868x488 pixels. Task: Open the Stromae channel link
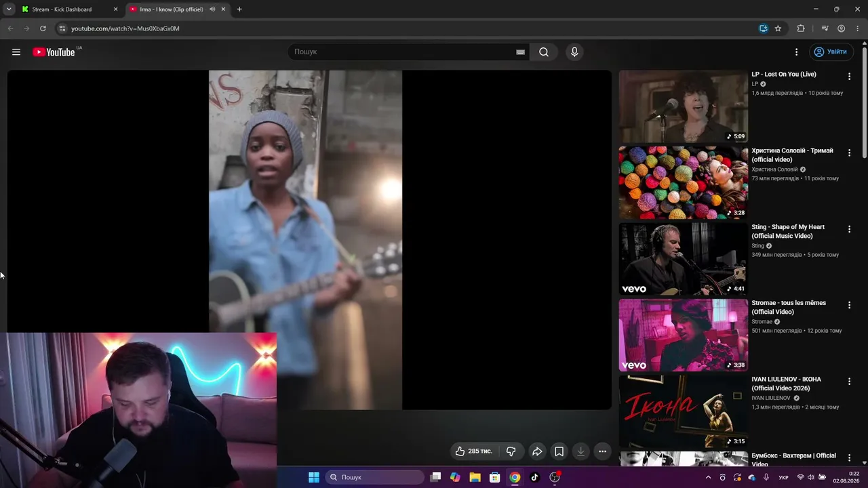pyautogui.click(x=762, y=322)
